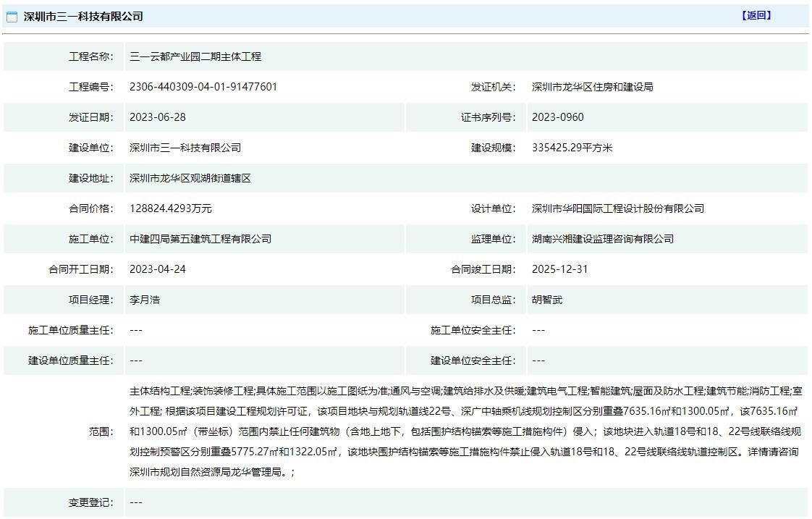Click contract completion date 2025-12-31

(x=559, y=269)
